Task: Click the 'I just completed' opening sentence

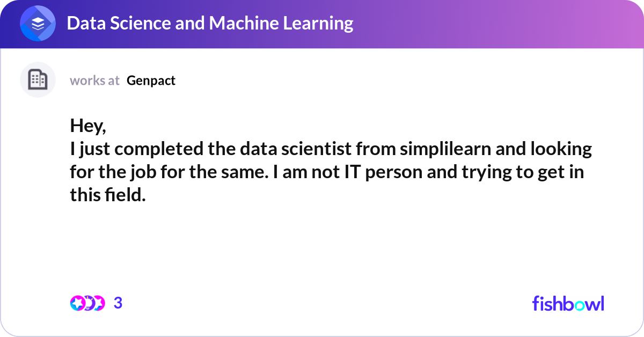Action: coord(137,149)
